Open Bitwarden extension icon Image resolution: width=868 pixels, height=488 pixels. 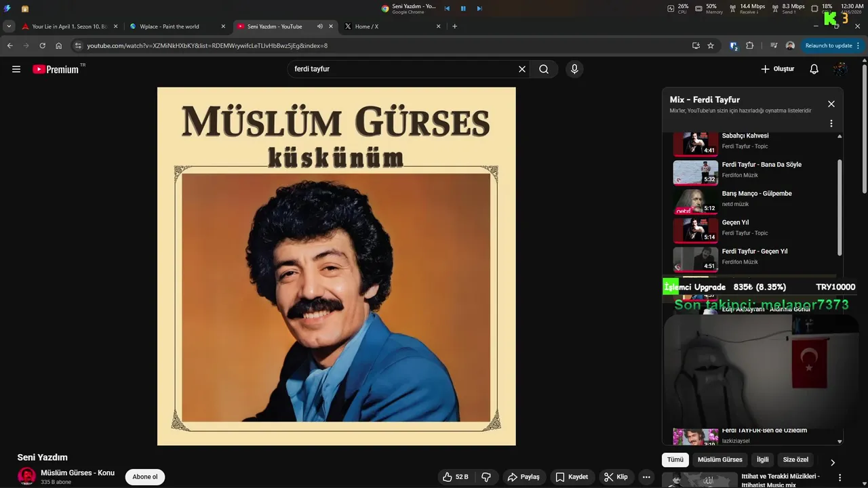[x=734, y=45]
